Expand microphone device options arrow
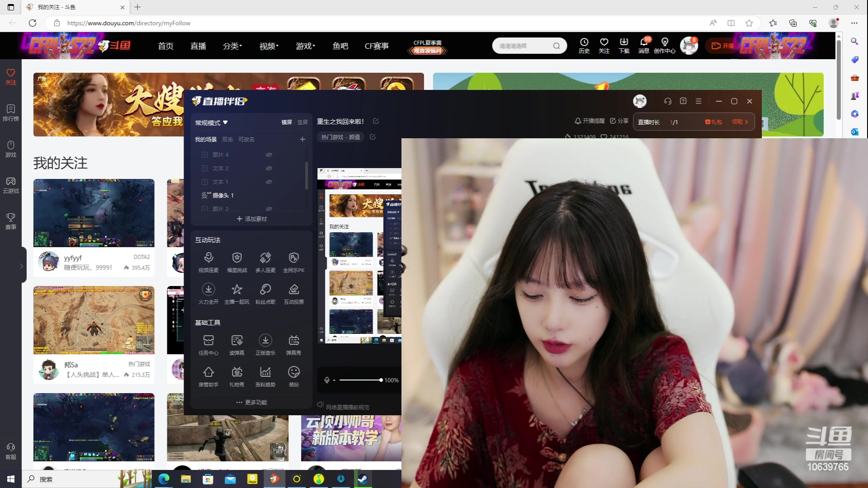The height and width of the screenshot is (488, 868). coord(334,380)
